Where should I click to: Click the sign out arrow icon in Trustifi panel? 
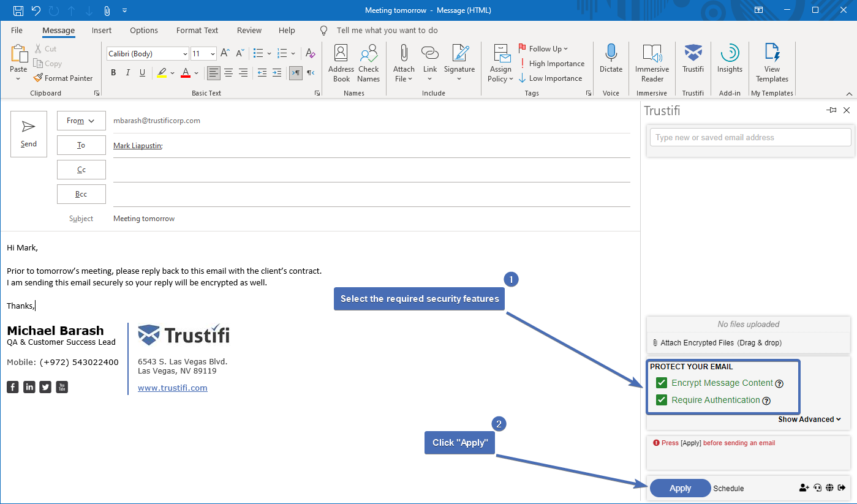tap(842, 487)
